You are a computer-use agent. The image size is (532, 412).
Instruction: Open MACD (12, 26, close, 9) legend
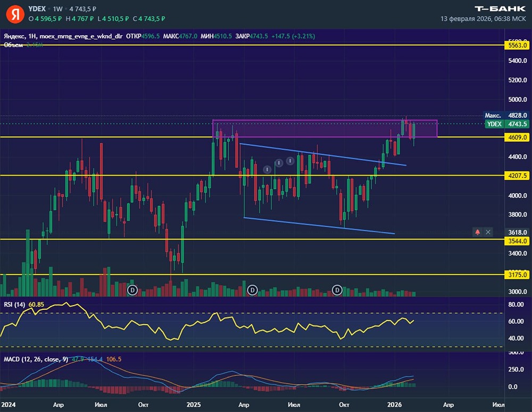[36, 359]
